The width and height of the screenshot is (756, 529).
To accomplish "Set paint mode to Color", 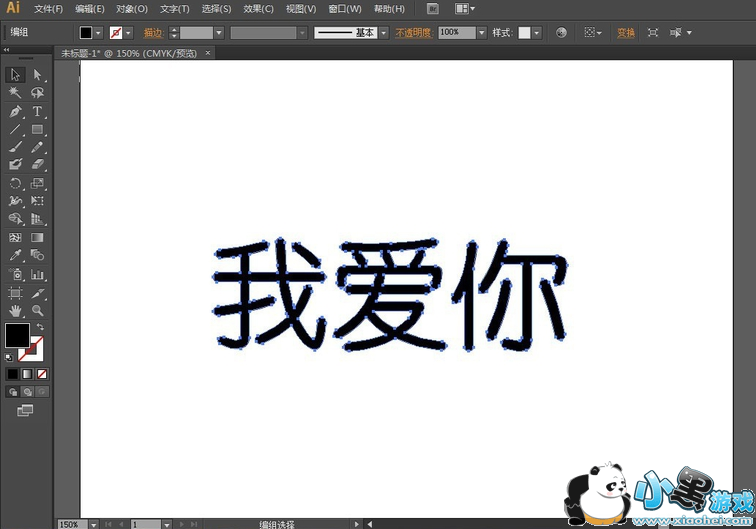I will pyautogui.click(x=13, y=374).
